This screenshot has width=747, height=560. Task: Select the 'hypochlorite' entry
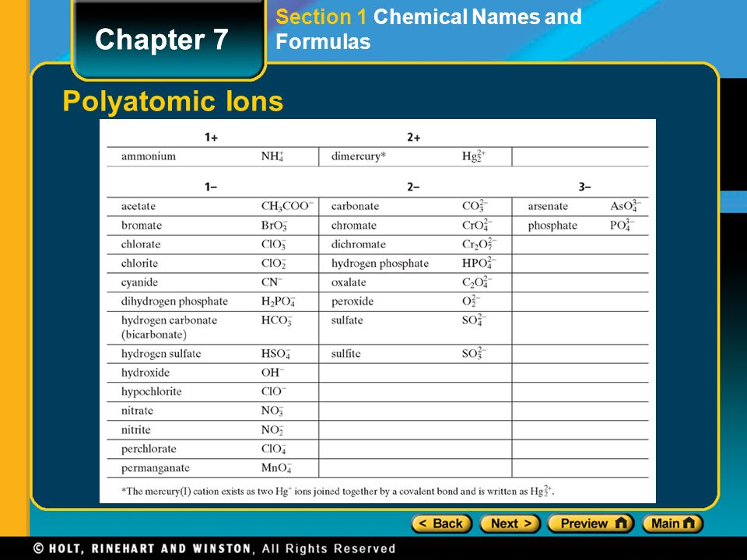tap(152, 392)
